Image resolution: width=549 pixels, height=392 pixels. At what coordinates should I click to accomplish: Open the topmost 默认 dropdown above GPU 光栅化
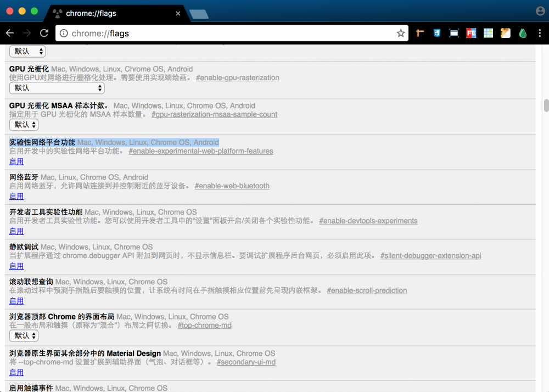(27, 51)
